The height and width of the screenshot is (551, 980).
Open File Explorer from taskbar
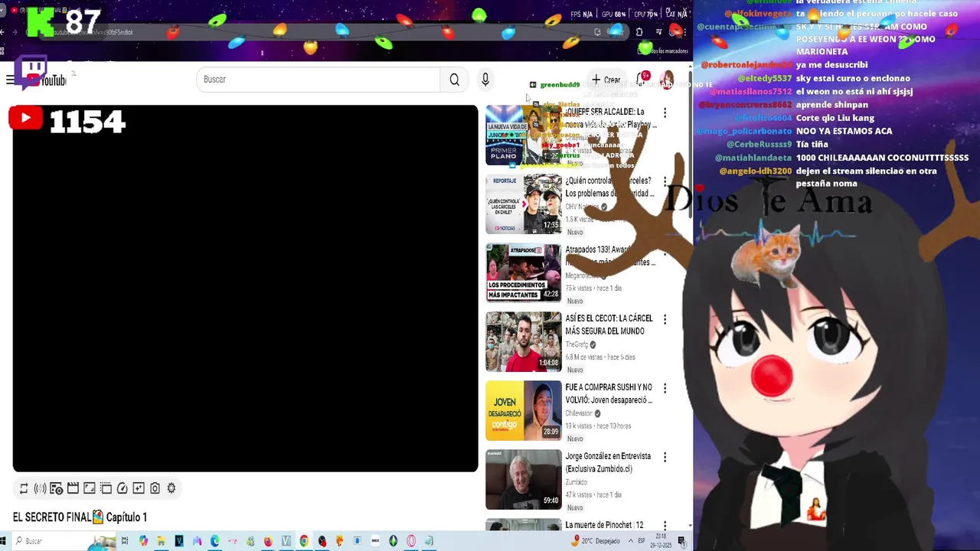(161, 541)
